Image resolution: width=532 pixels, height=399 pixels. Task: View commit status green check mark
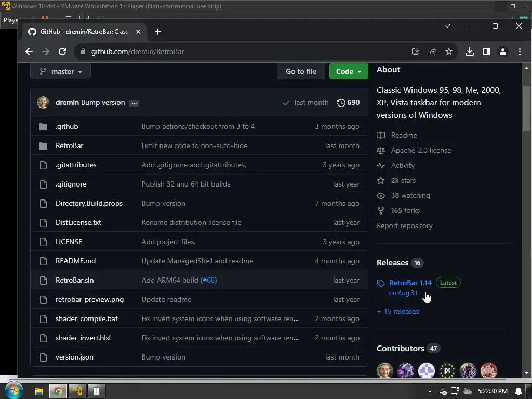pos(286,103)
